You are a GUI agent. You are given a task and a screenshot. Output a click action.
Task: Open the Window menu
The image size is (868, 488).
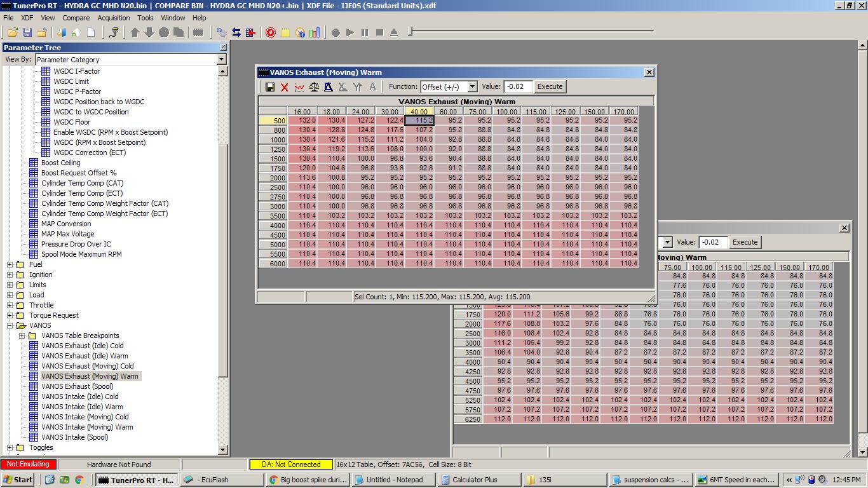(x=173, y=18)
